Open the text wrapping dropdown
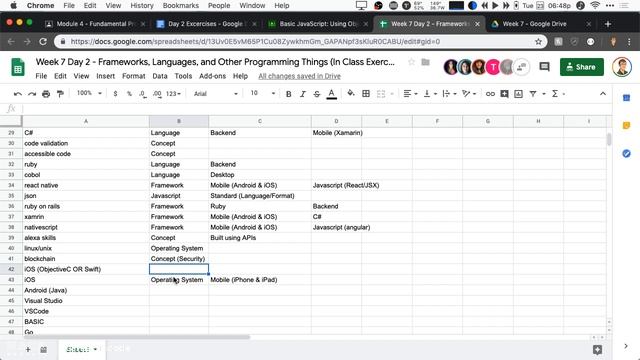 449,94
